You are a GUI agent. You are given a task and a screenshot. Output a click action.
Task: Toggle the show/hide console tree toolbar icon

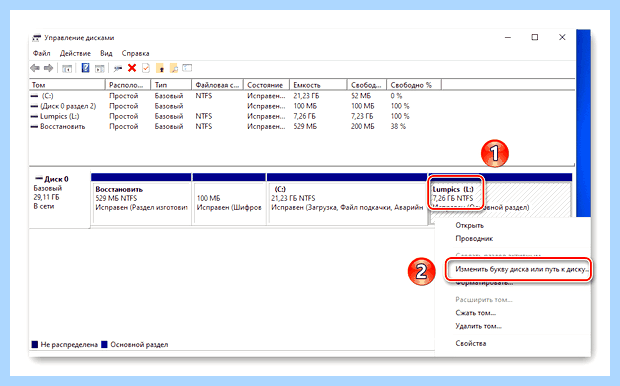coord(66,69)
